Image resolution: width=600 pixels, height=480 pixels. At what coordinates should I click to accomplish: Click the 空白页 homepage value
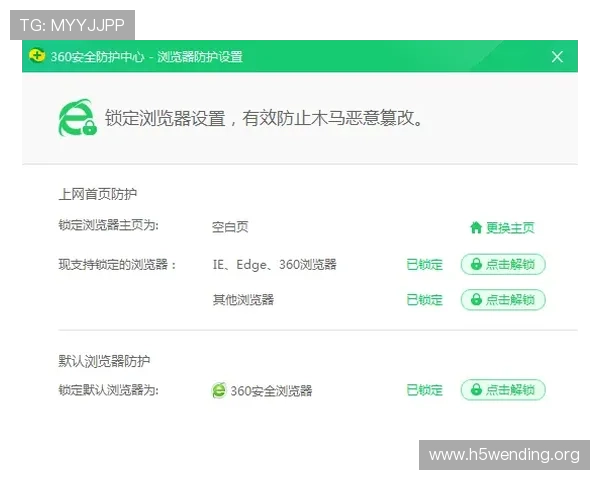(x=230, y=227)
